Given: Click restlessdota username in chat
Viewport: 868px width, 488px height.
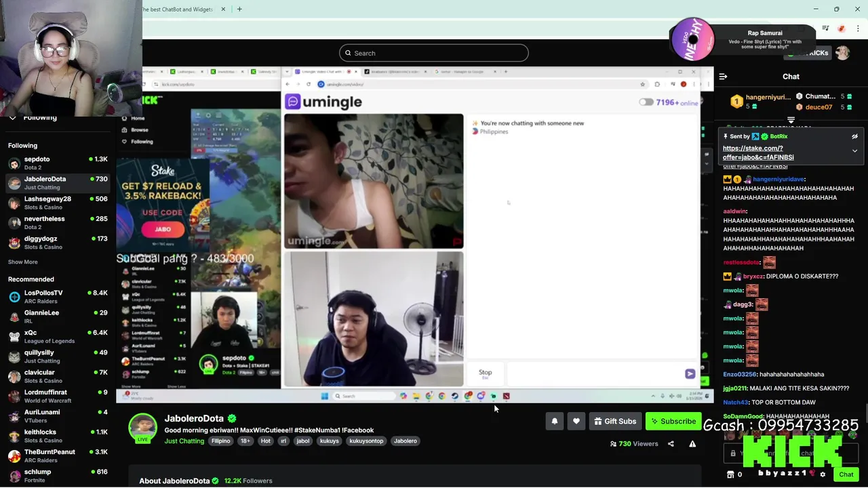Looking at the screenshot, I should (741, 262).
